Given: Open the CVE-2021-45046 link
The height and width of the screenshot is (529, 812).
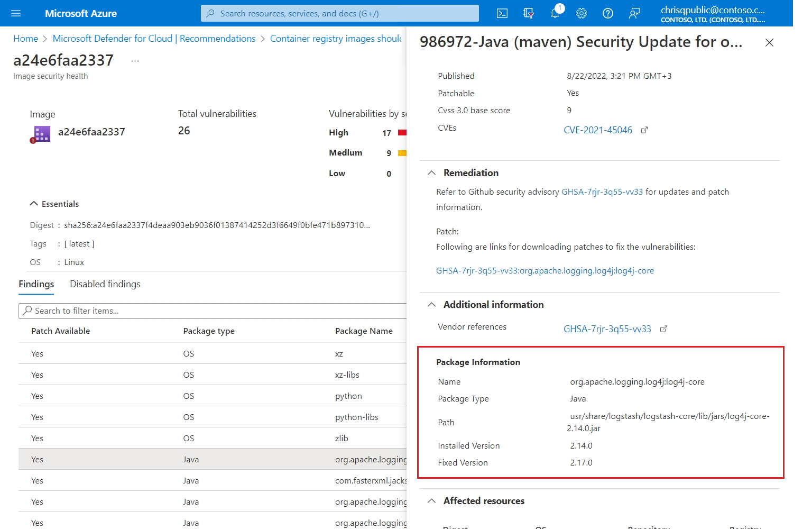Looking at the screenshot, I should click(x=598, y=130).
